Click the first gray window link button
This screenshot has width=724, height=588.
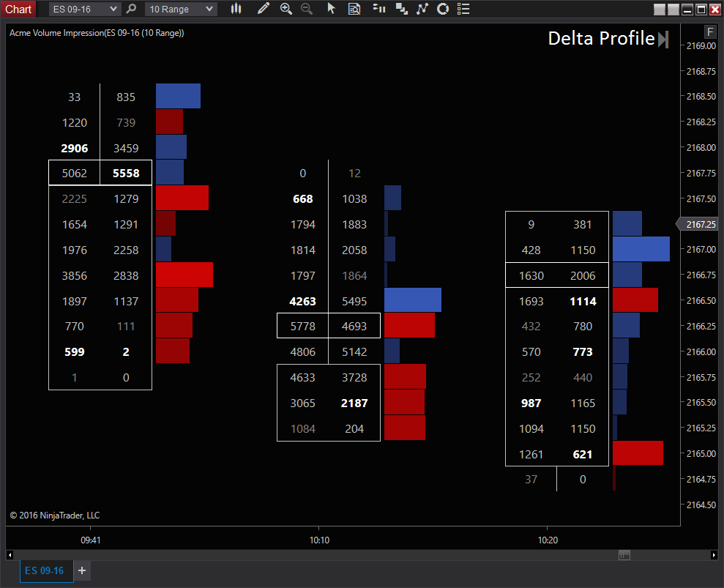click(660, 10)
